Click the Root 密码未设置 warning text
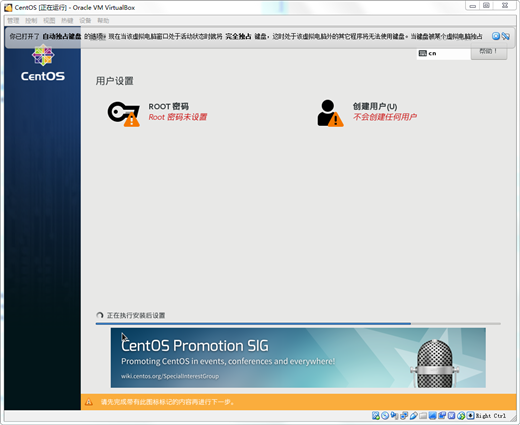520x425 pixels. 178,117
